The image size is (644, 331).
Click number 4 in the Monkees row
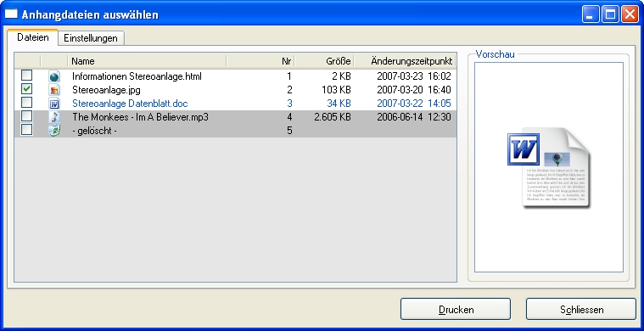(x=289, y=117)
